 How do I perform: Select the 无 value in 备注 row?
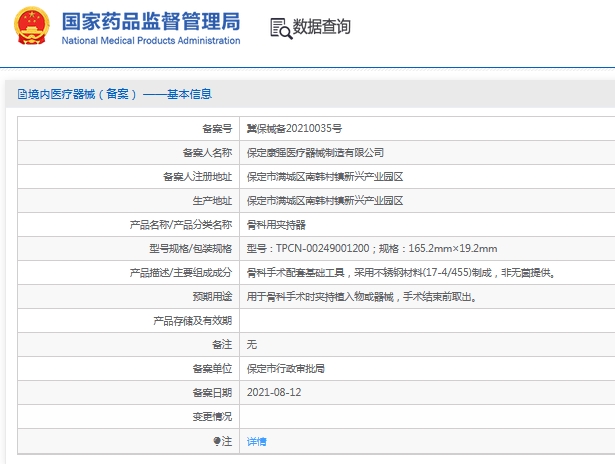coord(252,345)
